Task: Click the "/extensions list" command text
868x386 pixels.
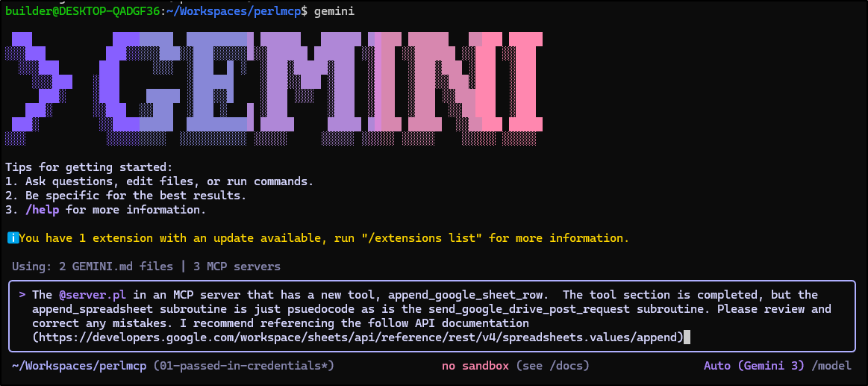Action: click(x=422, y=238)
